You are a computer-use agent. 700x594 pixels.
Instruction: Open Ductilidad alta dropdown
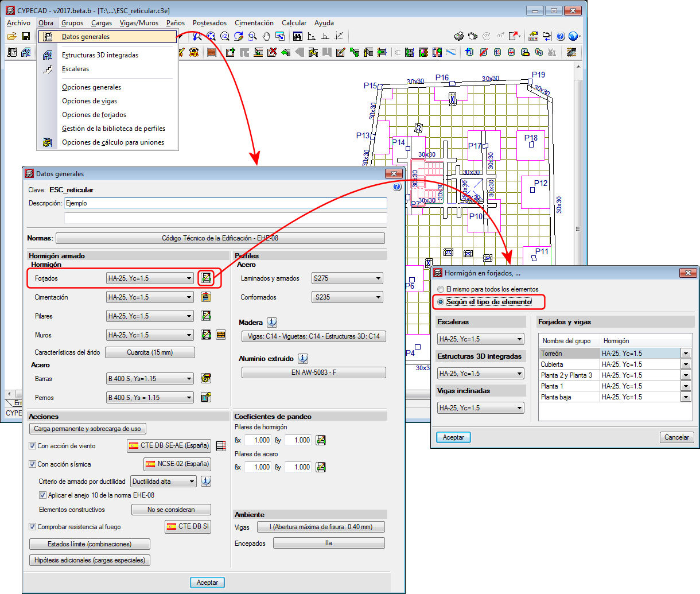pos(164,482)
